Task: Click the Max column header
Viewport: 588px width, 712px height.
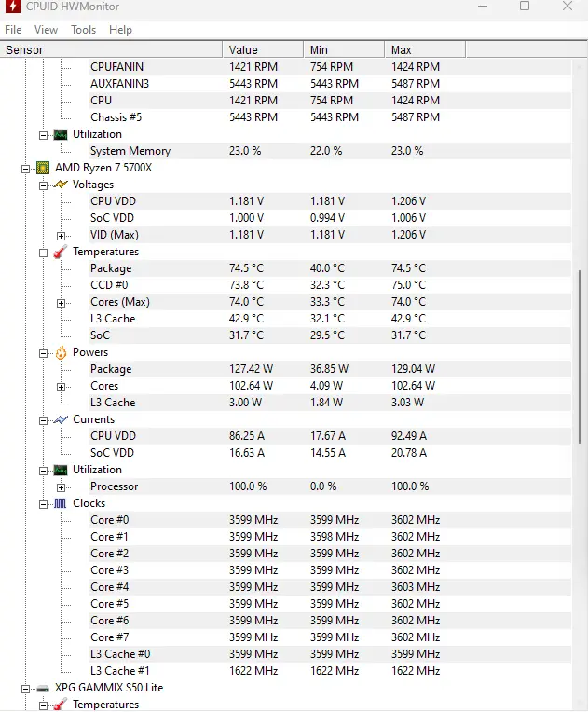Action: [425, 49]
